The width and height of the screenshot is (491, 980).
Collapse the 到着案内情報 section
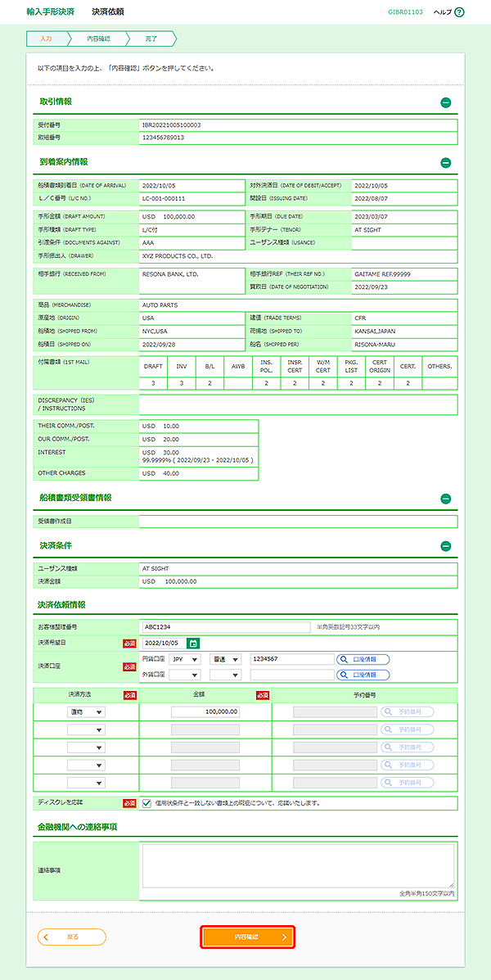[x=445, y=163]
